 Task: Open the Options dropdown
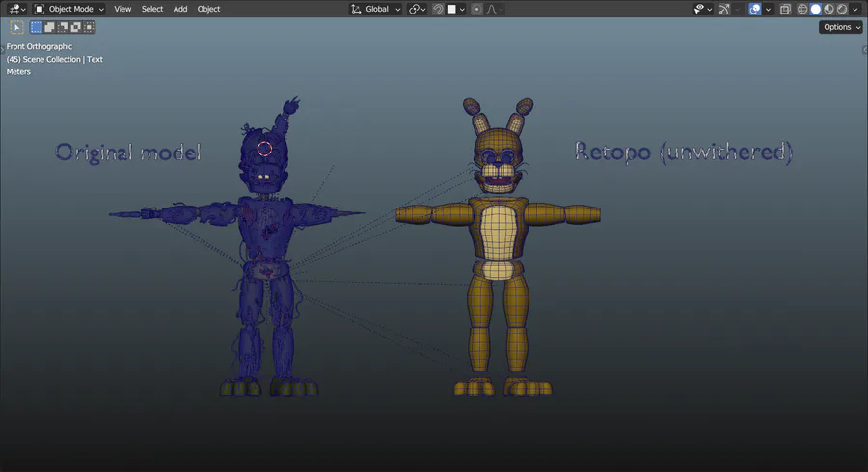841,27
